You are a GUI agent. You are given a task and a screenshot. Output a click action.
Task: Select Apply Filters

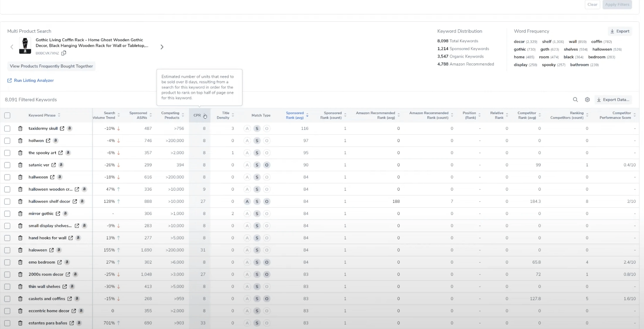[x=617, y=4]
